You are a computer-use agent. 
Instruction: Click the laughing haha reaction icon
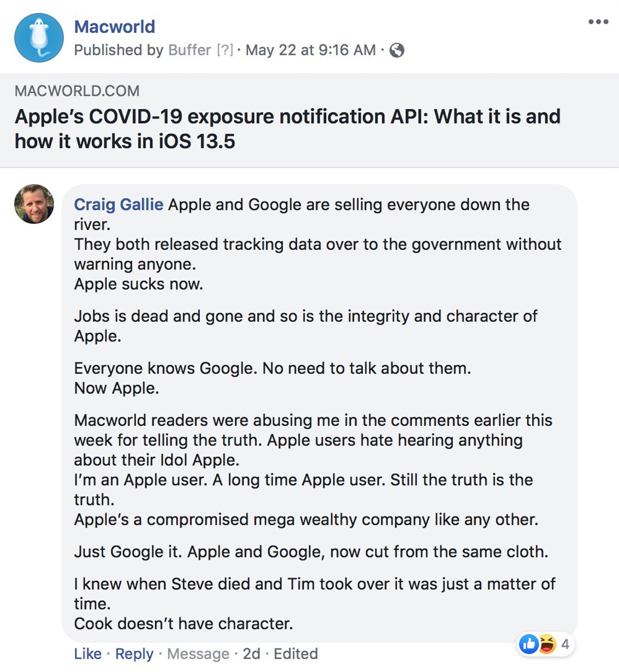point(547,644)
